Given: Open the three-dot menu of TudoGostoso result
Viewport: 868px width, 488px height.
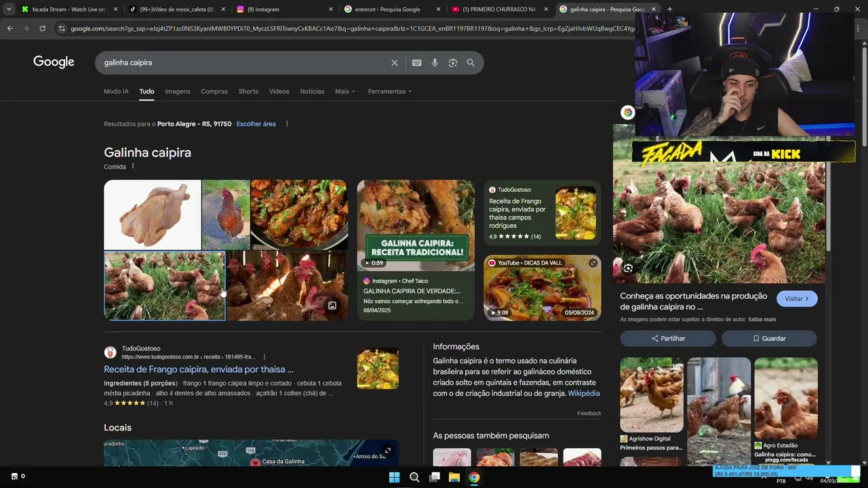Looking at the screenshot, I should [x=264, y=357].
